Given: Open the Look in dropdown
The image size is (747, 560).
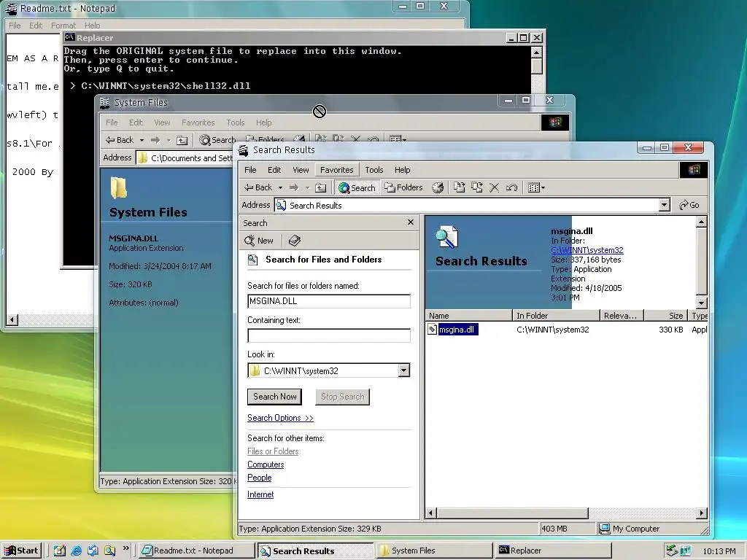Looking at the screenshot, I should [x=404, y=370].
